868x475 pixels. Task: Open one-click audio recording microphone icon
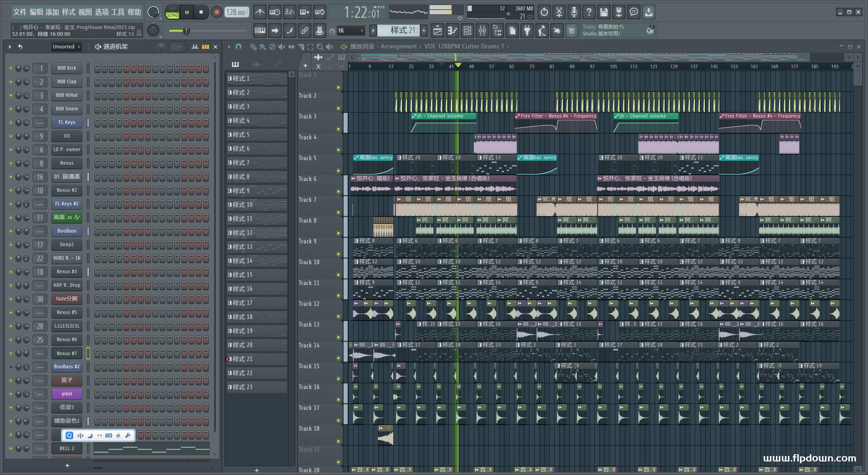574,12
